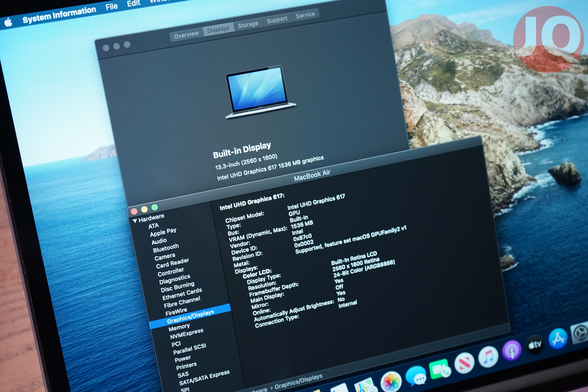Viewport: 588px width, 392px height.
Task: Open Podcasts from the Dock
Action: click(x=512, y=350)
